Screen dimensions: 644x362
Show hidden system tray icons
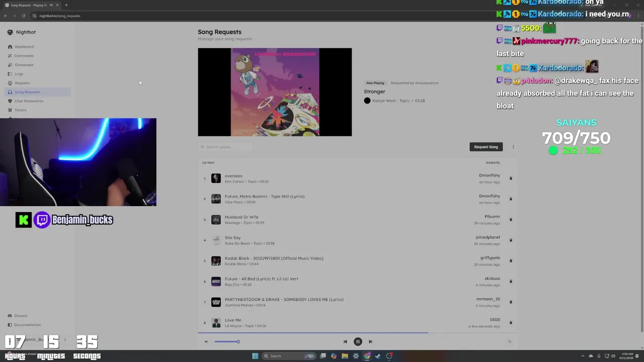[x=583, y=356]
